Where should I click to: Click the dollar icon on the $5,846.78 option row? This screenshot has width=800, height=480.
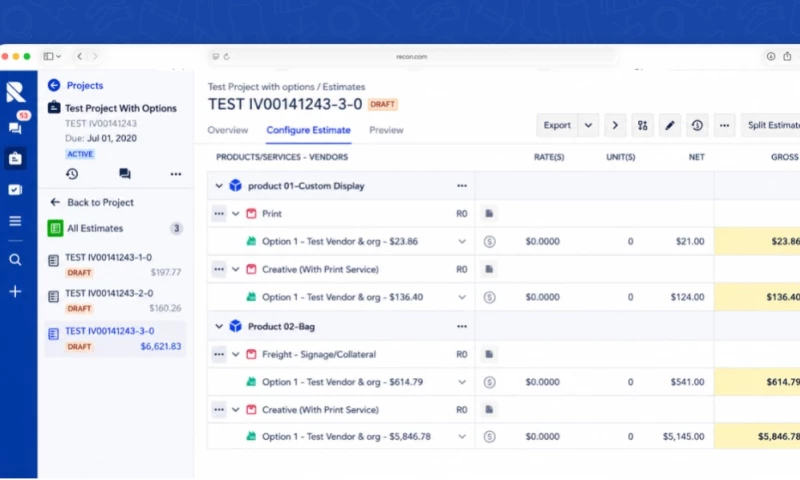click(x=489, y=437)
